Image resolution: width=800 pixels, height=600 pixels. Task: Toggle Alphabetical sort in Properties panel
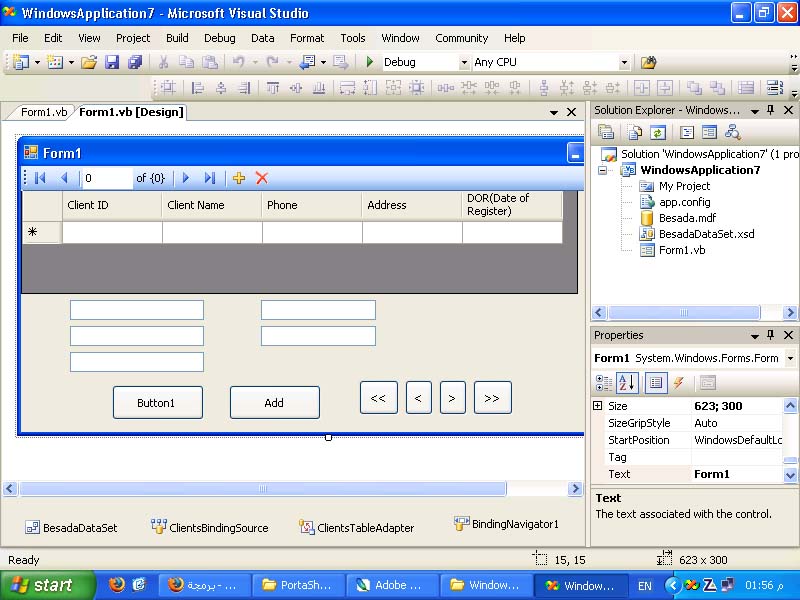(627, 383)
